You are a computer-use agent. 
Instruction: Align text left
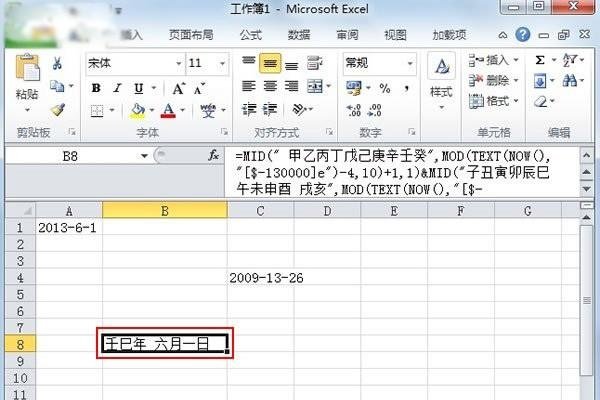[x=249, y=86]
